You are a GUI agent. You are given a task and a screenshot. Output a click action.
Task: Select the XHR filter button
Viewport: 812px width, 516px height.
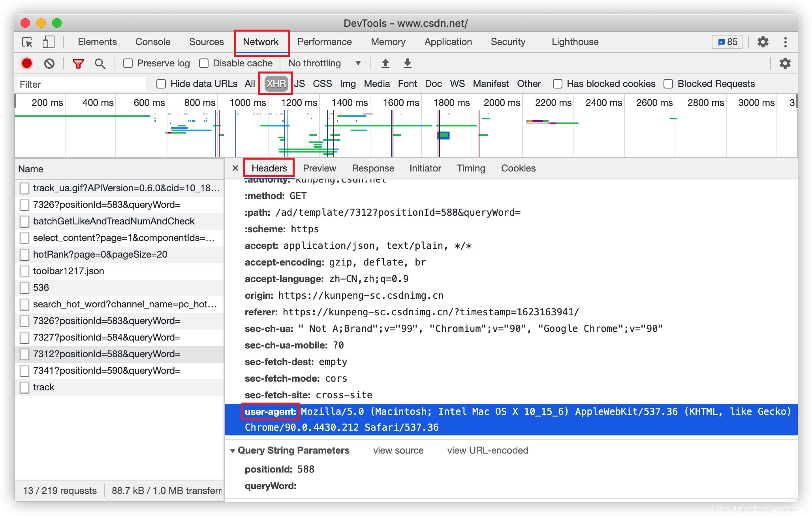click(275, 83)
